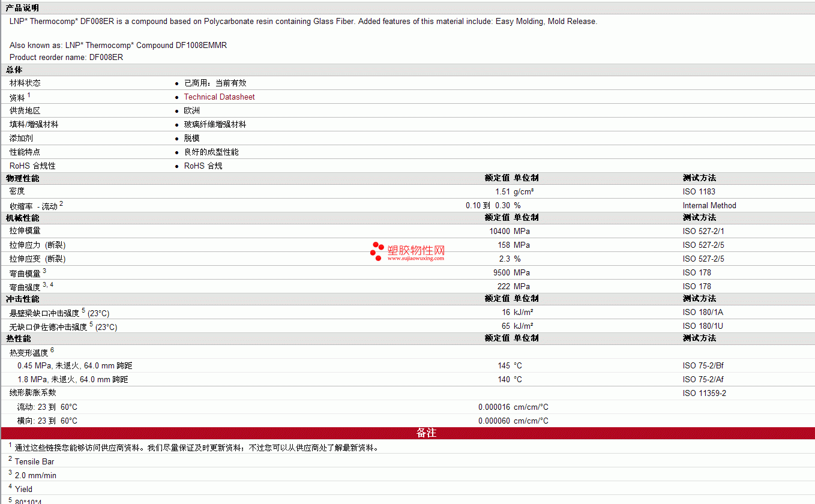
Task: Click the 2.0 mm/min footnote
Action: pos(35,475)
